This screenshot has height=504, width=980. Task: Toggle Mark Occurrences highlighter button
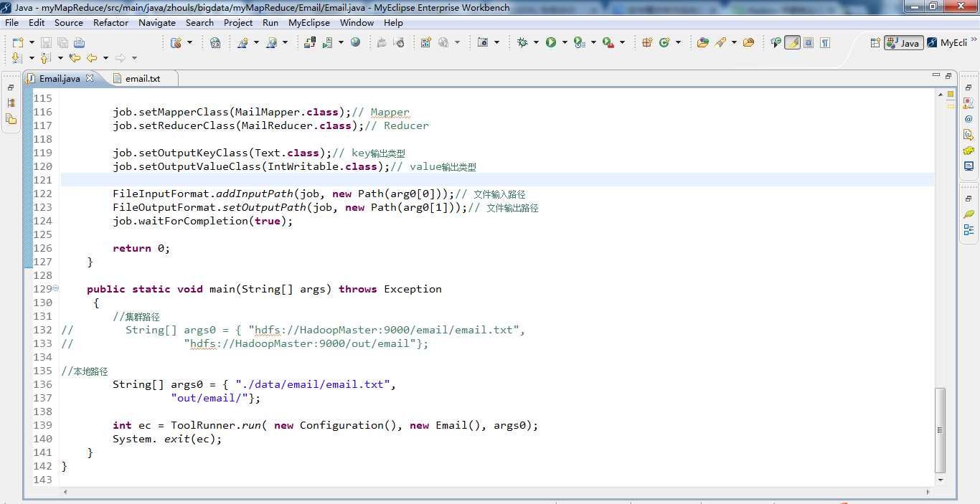[x=792, y=42]
